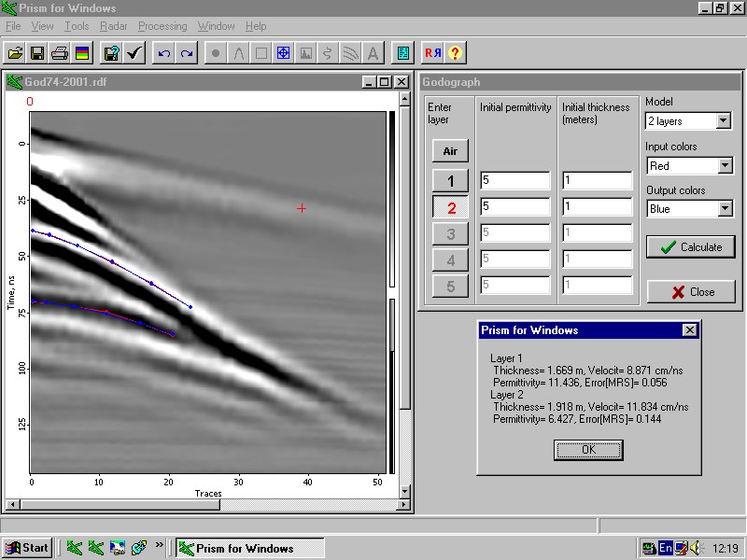This screenshot has width=747, height=560.
Task: Click Prism for Windows taskbar button
Action: (249, 549)
